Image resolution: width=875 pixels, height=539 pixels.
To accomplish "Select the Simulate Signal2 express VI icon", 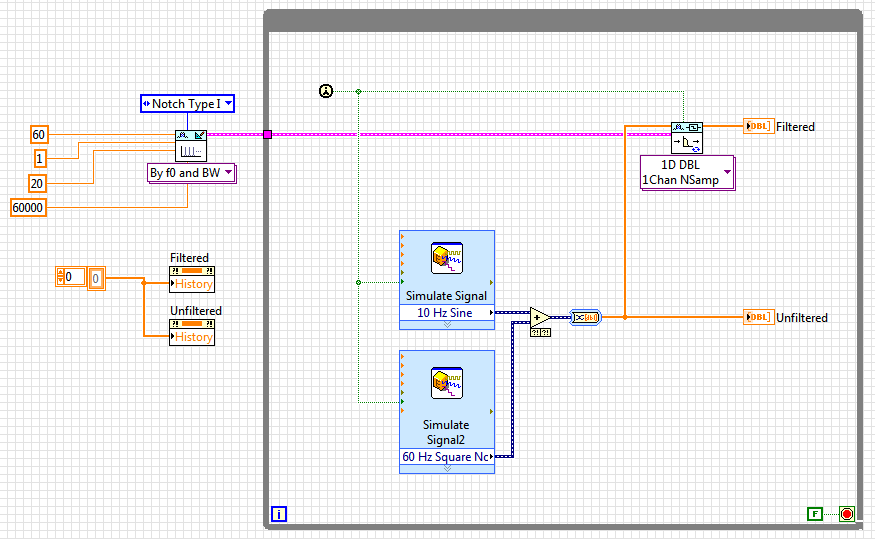I will click(446, 384).
